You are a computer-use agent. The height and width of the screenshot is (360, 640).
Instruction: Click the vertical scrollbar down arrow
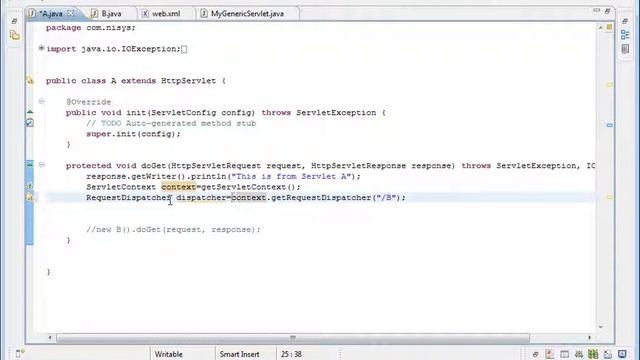[600, 327]
